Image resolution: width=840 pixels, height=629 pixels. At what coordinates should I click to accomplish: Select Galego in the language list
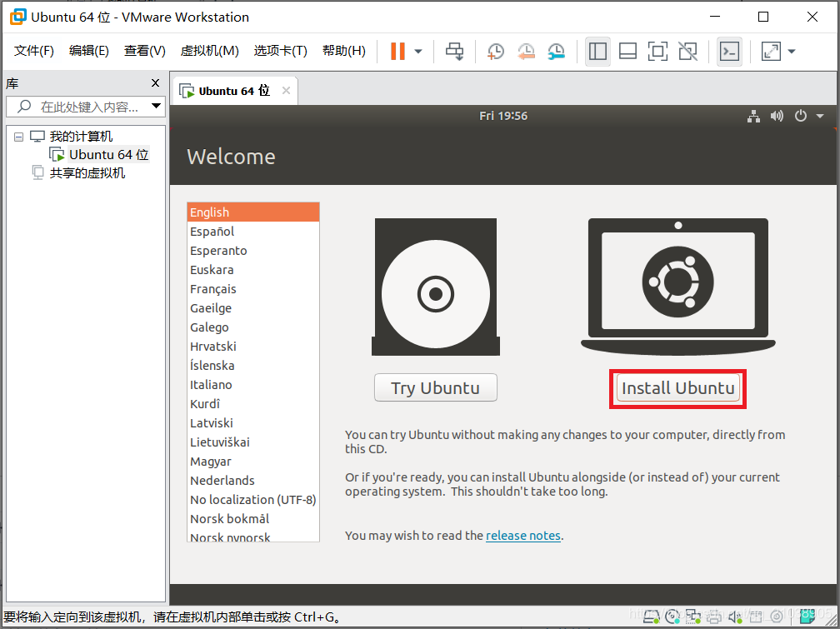tap(252, 327)
